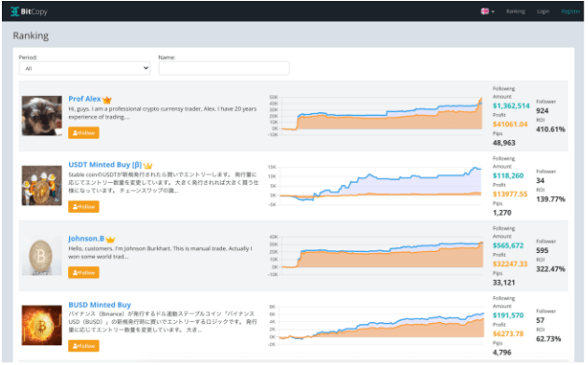Select ROI value 410.61%
The image size is (588, 365).
coord(551,129)
